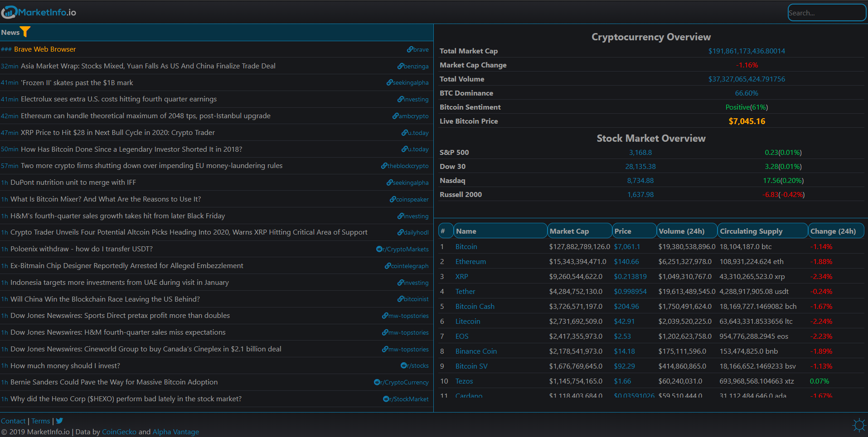Open Will China Win Blockchain Race headline
This screenshot has height=437, width=868.
tap(105, 299)
